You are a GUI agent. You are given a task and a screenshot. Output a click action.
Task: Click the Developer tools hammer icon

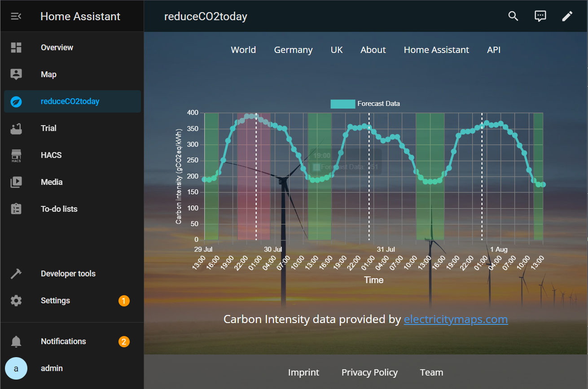(16, 274)
